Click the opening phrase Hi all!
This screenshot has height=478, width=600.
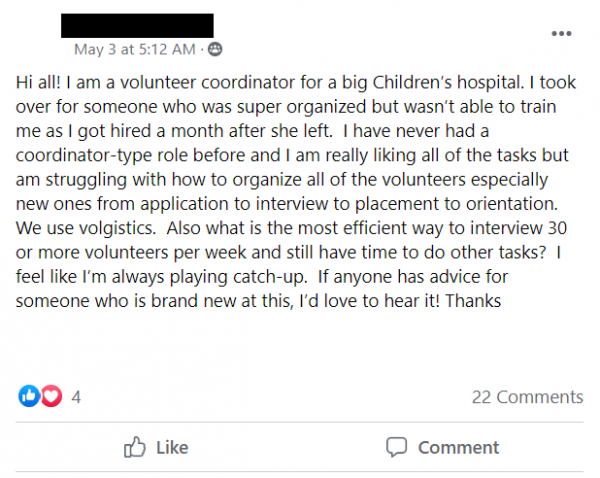(38, 82)
